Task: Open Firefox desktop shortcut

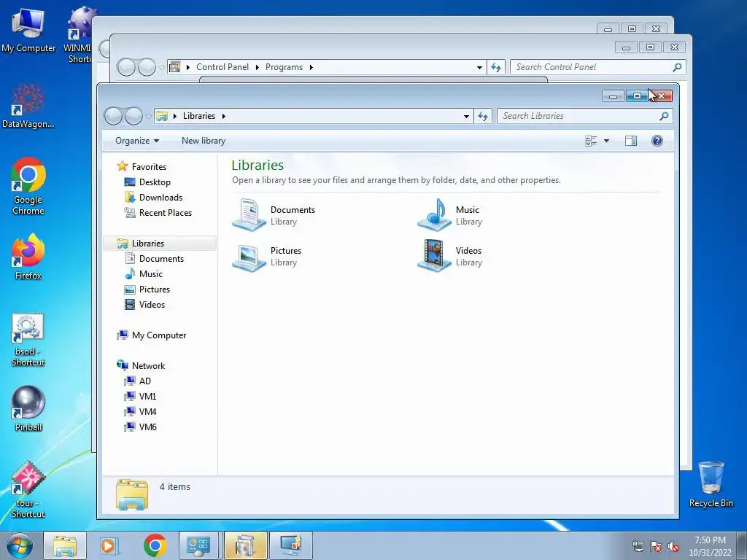Action: coord(28,256)
